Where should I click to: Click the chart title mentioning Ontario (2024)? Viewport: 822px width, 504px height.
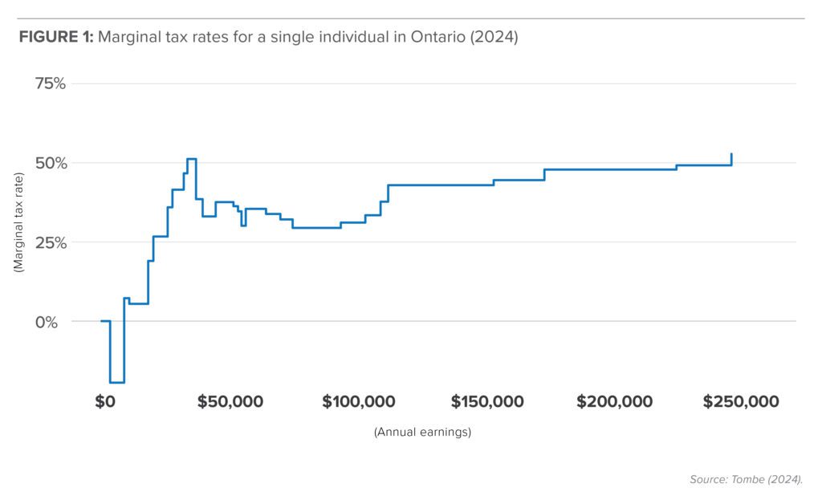point(307,39)
